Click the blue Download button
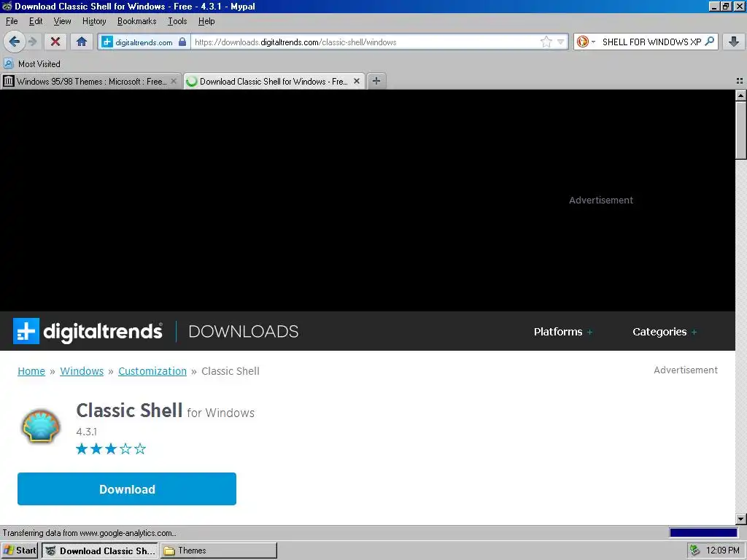 [x=127, y=489]
